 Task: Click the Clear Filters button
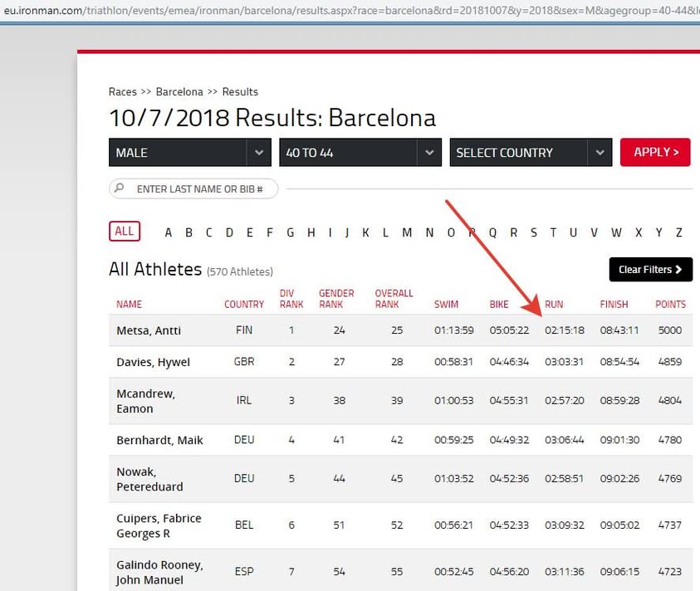point(650,270)
